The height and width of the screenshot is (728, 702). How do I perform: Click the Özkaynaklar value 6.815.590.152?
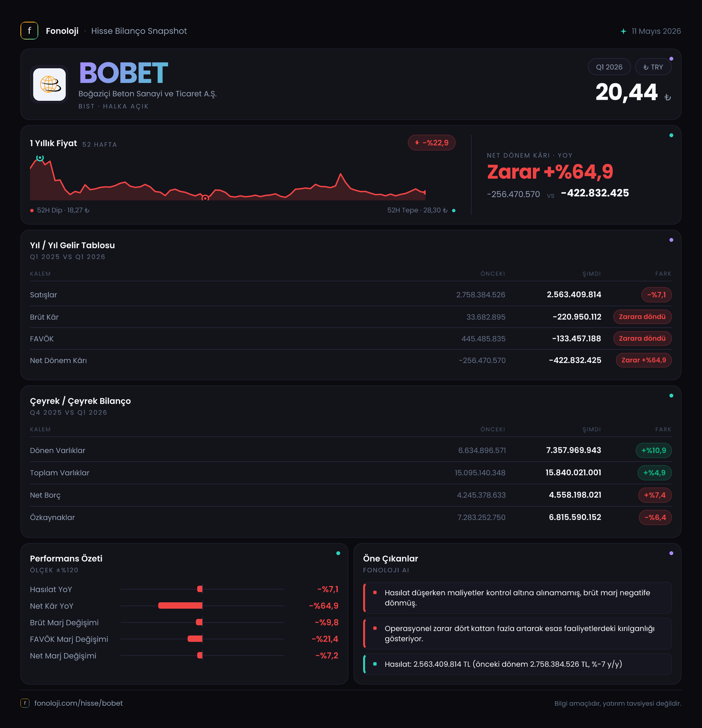click(x=575, y=517)
